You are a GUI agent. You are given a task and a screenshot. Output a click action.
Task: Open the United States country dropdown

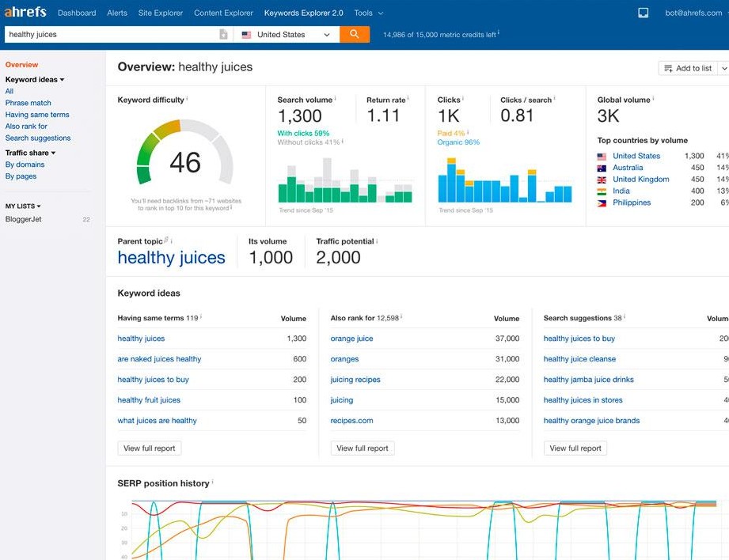click(287, 34)
